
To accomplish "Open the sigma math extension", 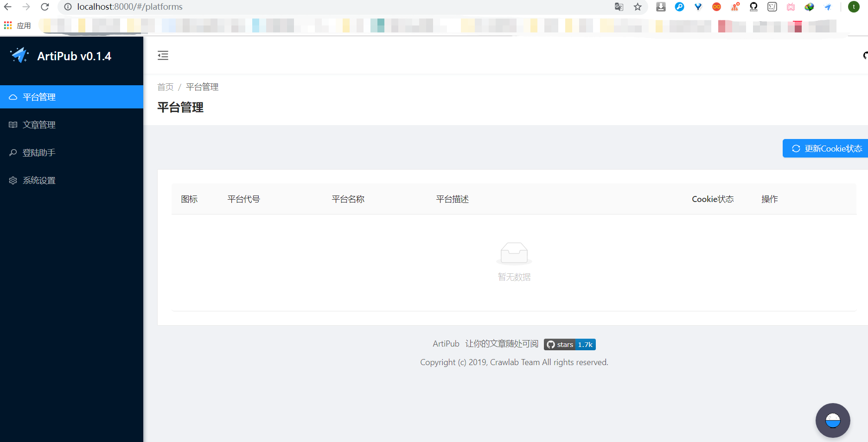I will pyautogui.click(x=772, y=7).
